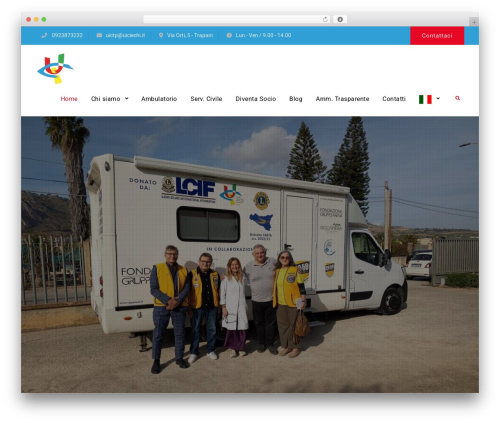The height and width of the screenshot is (423, 500).
Task: Go to Home menu item
Action: coord(69,99)
